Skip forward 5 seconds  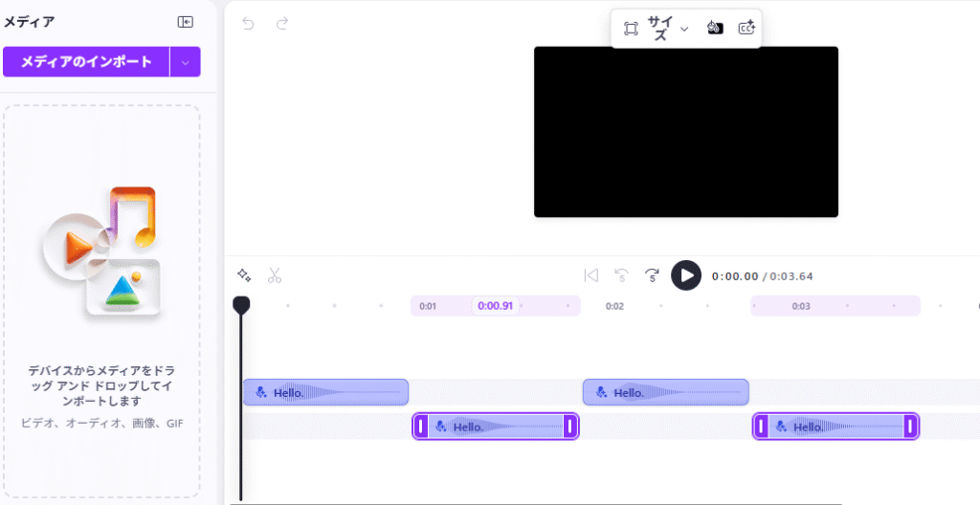point(652,275)
